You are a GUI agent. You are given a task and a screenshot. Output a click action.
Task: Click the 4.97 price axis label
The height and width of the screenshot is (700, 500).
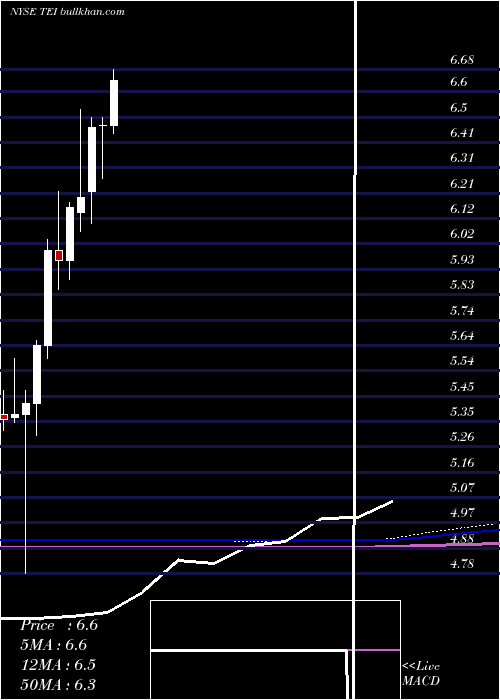click(462, 512)
